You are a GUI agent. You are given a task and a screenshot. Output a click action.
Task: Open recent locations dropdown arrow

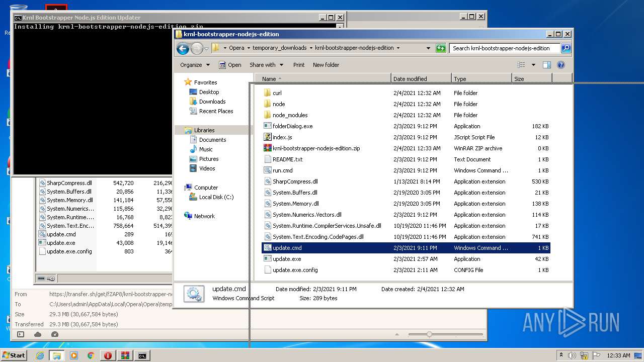(x=206, y=49)
